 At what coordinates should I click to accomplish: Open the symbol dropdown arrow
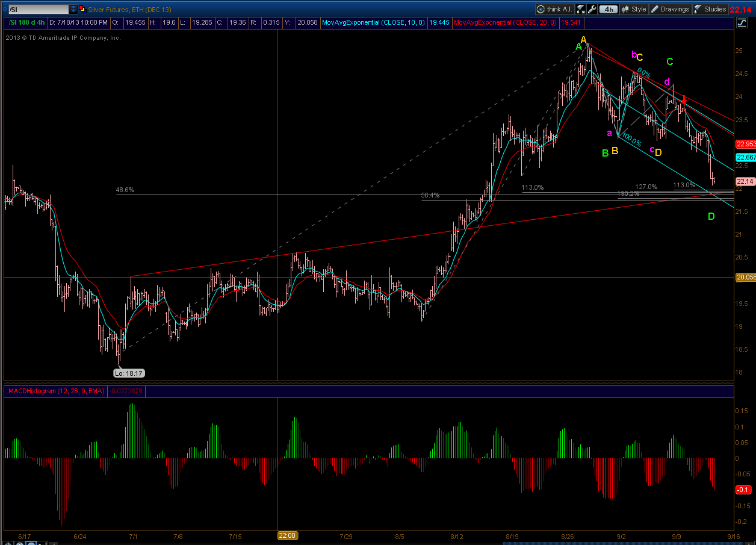pyautogui.click(x=73, y=9)
